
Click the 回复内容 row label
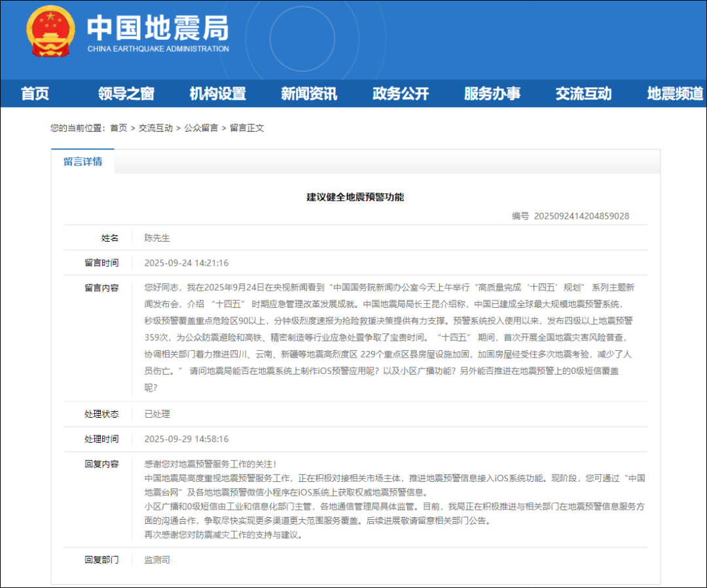tap(101, 464)
